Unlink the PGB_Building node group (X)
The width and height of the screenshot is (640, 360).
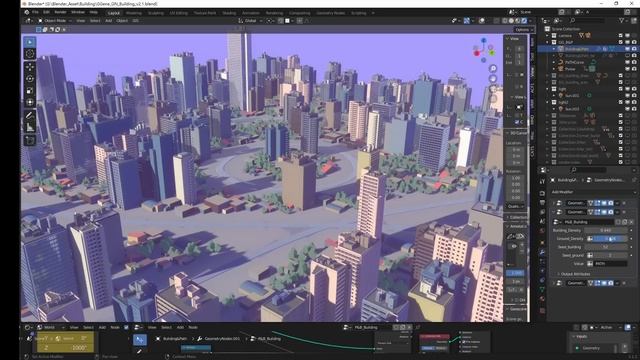631,222
